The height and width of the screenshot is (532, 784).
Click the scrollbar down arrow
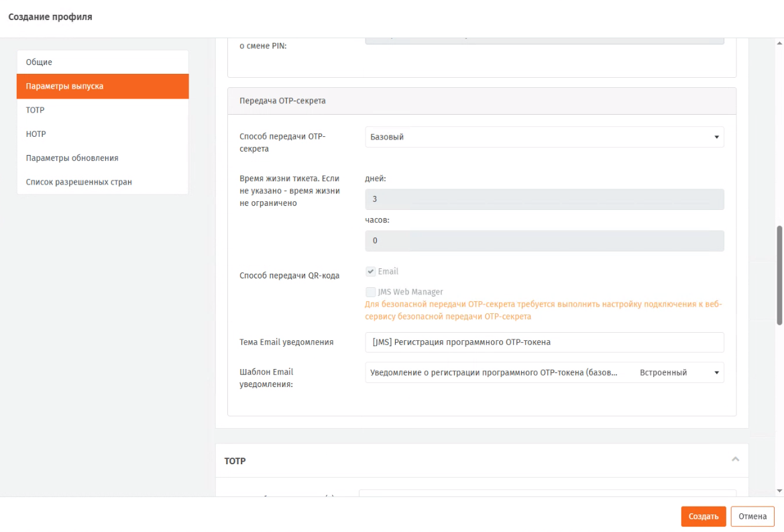(779, 491)
